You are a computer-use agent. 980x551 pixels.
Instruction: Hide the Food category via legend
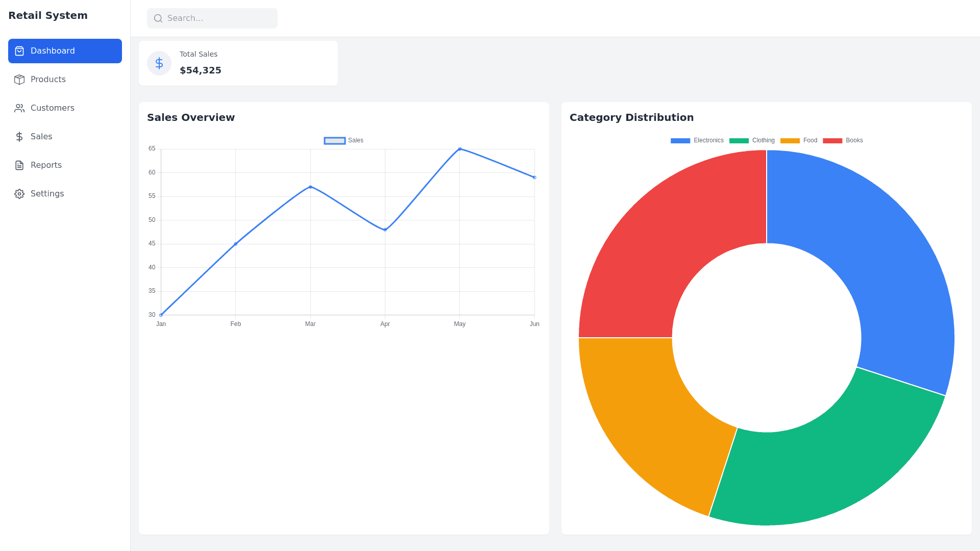coord(798,140)
